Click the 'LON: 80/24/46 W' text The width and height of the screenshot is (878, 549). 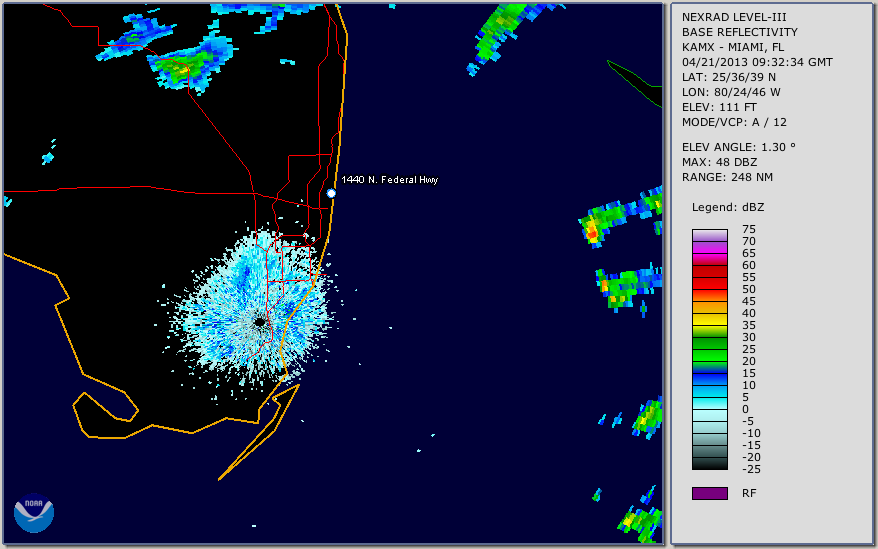(731, 92)
